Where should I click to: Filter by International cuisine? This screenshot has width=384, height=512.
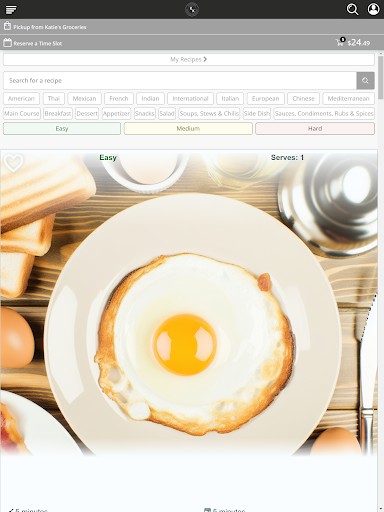click(x=190, y=99)
